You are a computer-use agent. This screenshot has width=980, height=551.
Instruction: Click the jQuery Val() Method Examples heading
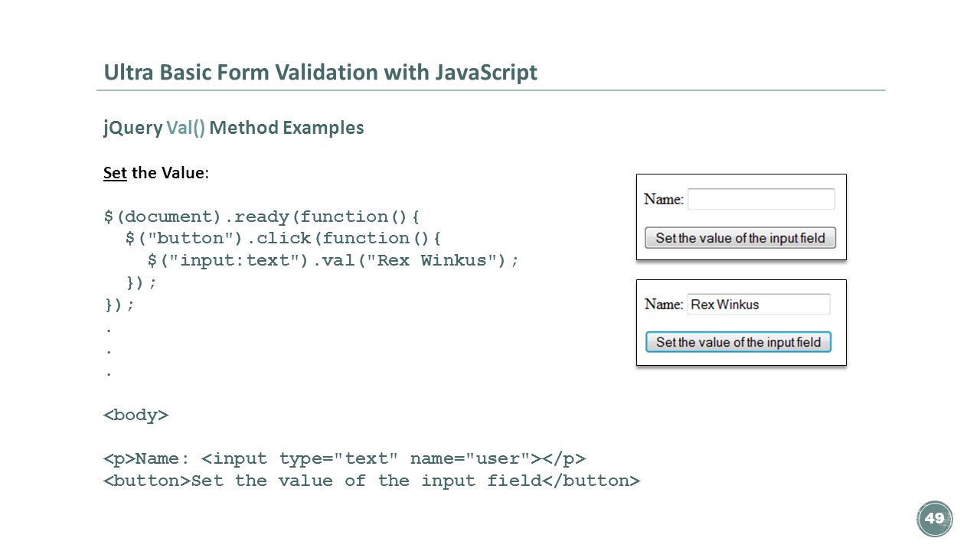tap(234, 128)
